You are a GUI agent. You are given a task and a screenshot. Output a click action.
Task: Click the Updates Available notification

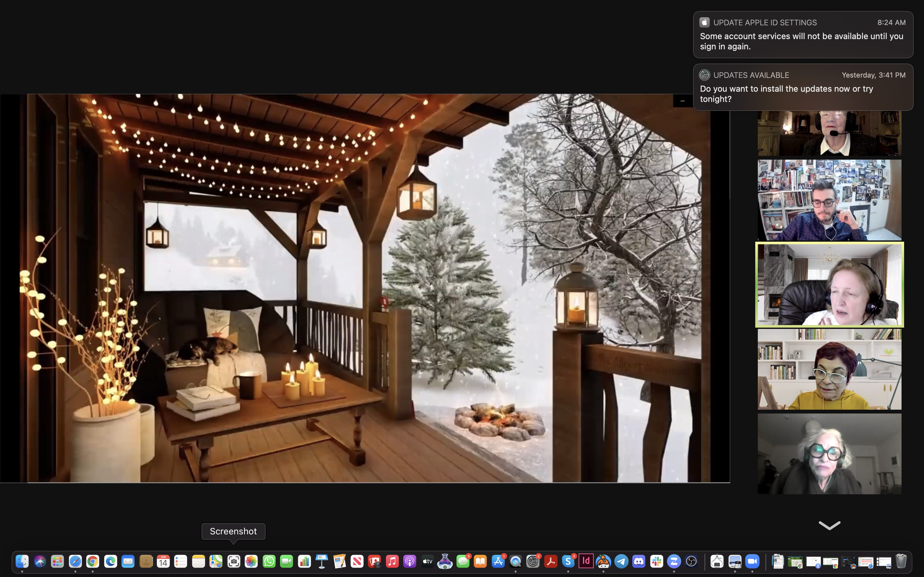click(803, 88)
